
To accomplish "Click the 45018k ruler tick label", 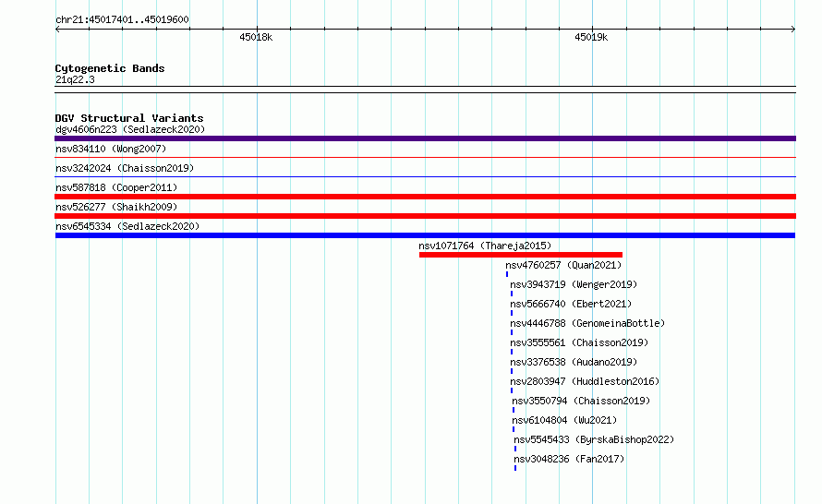I will 256,37.
